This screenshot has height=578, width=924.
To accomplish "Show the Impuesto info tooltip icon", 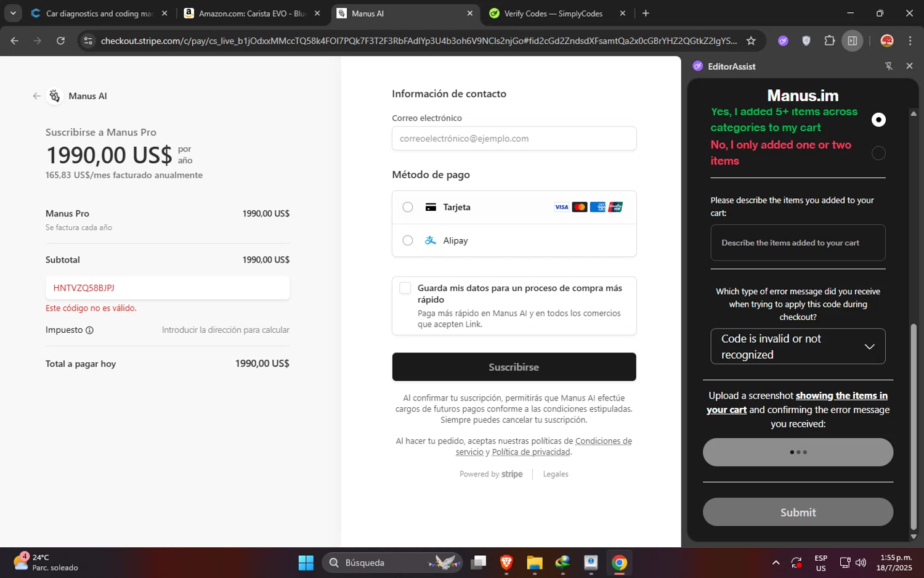I will [89, 330].
